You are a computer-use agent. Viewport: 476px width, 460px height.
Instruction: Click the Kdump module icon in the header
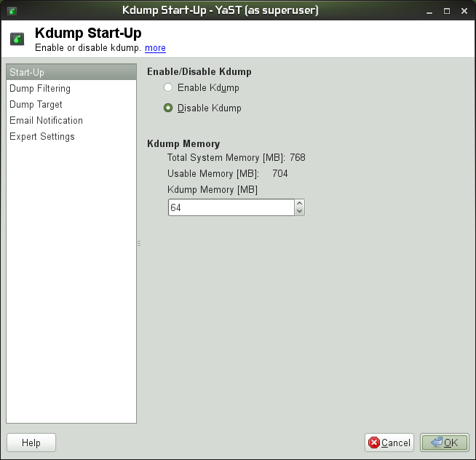17,39
